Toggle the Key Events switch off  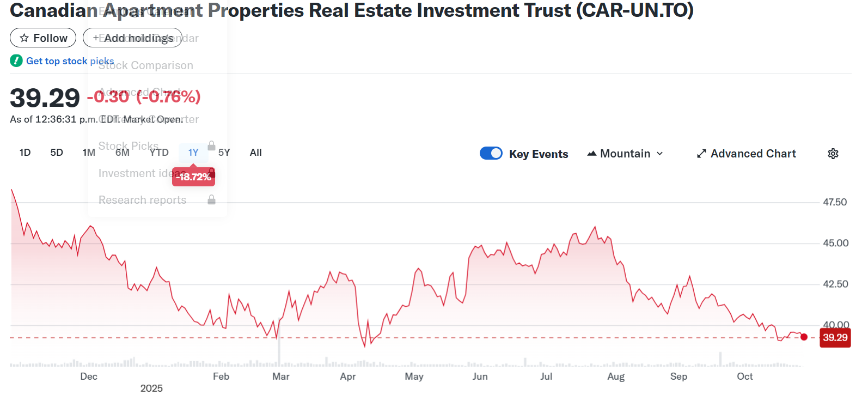coord(491,154)
